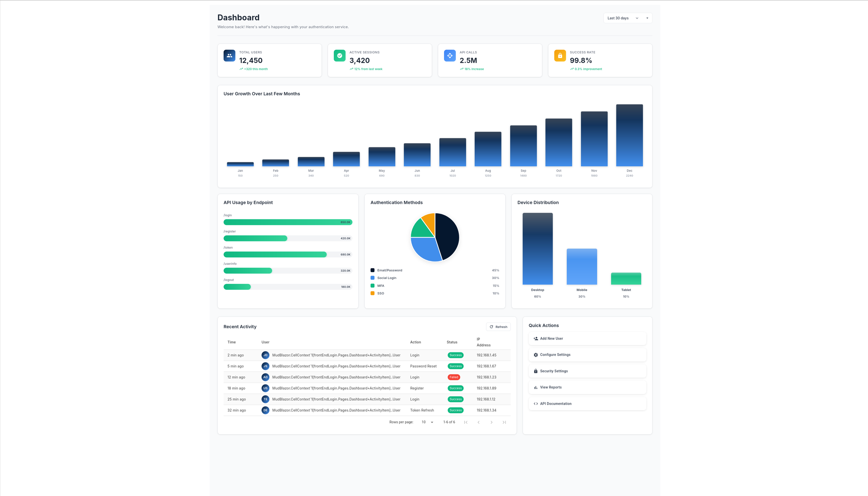
Task: Open the Rows per page selector
Action: pyautogui.click(x=427, y=422)
